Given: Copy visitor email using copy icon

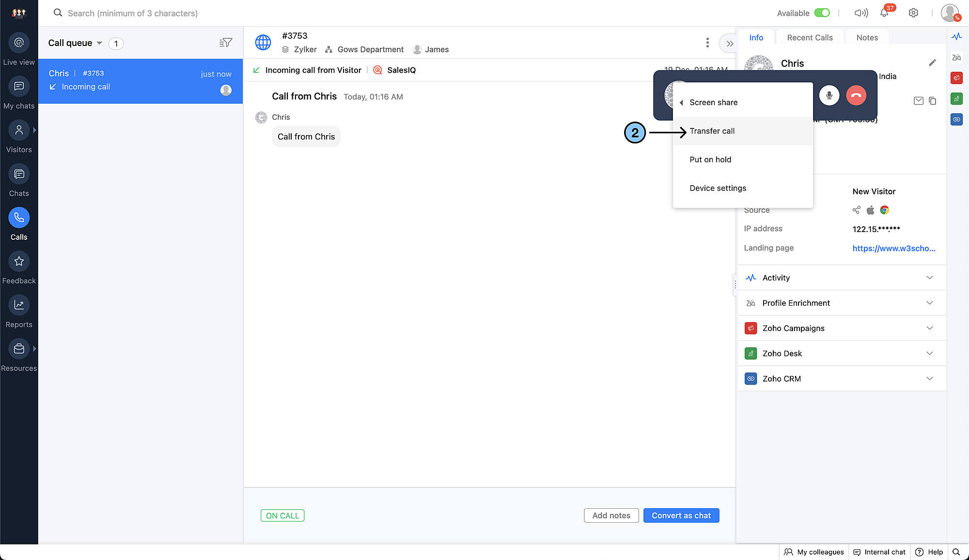Looking at the screenshot, I should click(x=932, y=101).
